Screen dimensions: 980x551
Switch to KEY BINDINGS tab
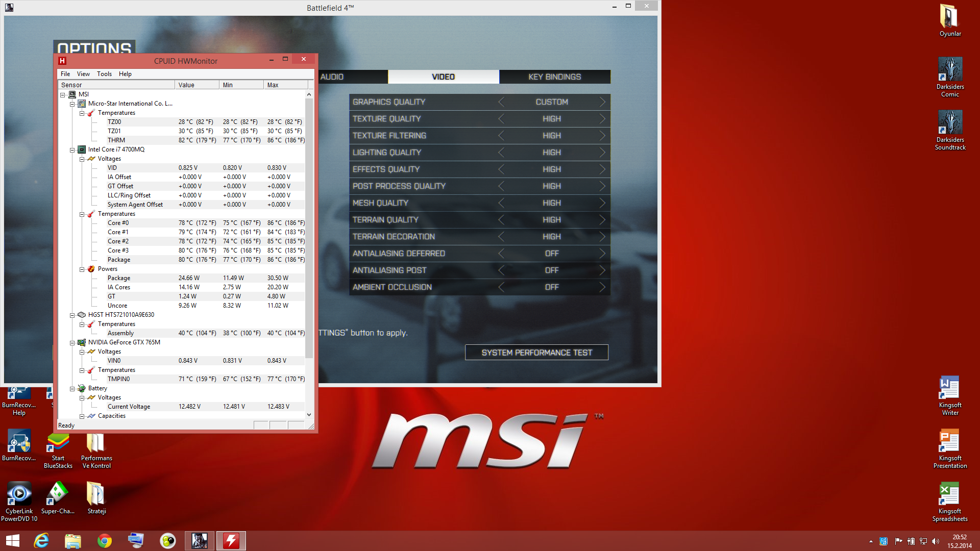[555, 77]
